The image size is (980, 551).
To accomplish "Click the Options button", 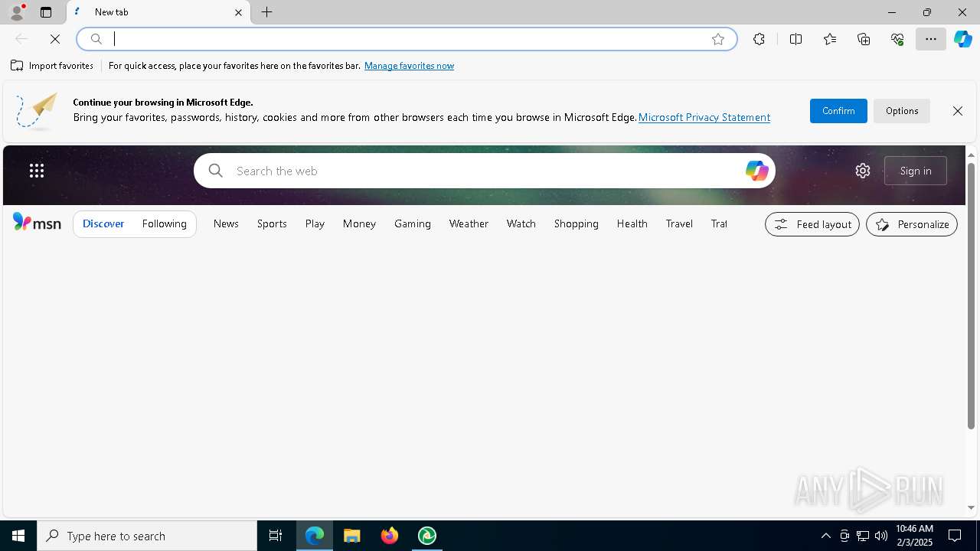I will coord(902,111).
